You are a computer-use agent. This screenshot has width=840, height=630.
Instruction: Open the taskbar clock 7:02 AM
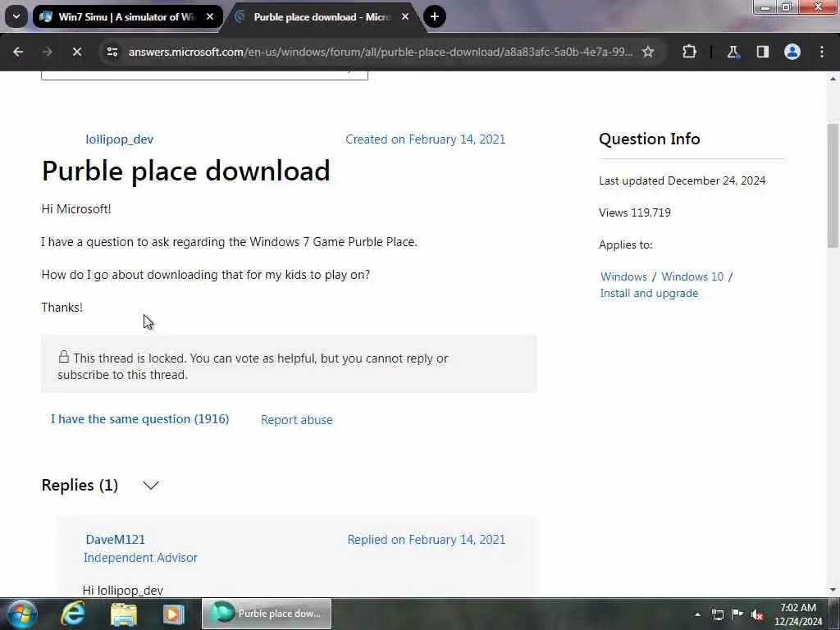[x=798, y=614]
